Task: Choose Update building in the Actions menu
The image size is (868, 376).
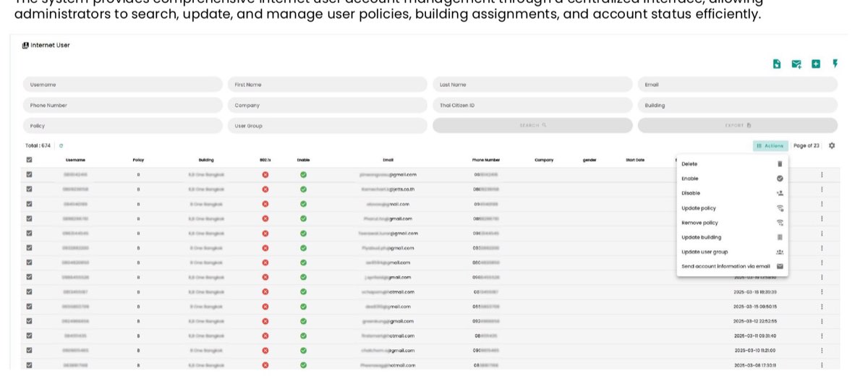Action: click(x=732, y=237)
